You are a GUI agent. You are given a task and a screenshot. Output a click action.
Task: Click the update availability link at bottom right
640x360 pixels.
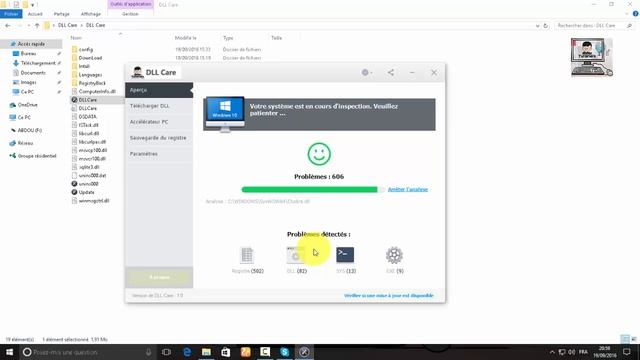pos(389,296)
